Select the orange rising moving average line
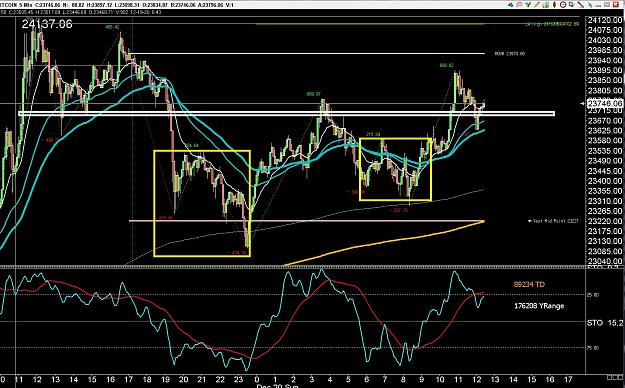The image size is (625, 388). (384, 242)
